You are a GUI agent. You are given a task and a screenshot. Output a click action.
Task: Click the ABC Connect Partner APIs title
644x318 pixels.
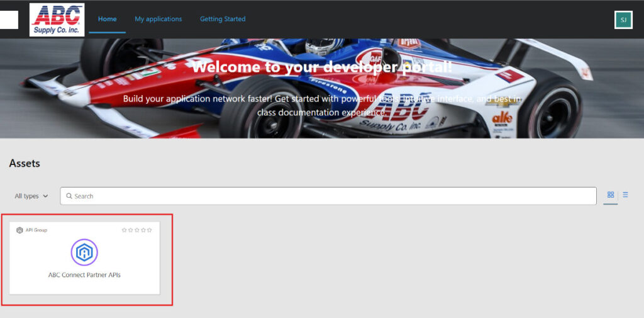[85, 275]
